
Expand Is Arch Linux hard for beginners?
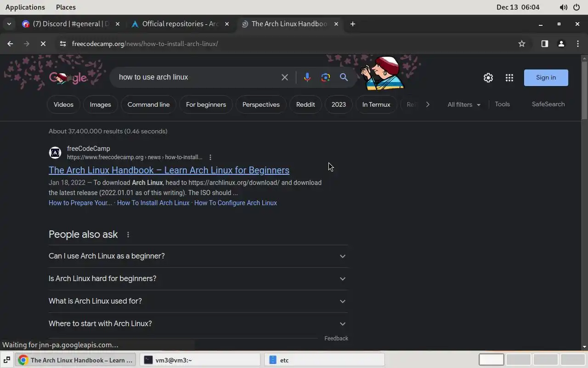point(198,279)
